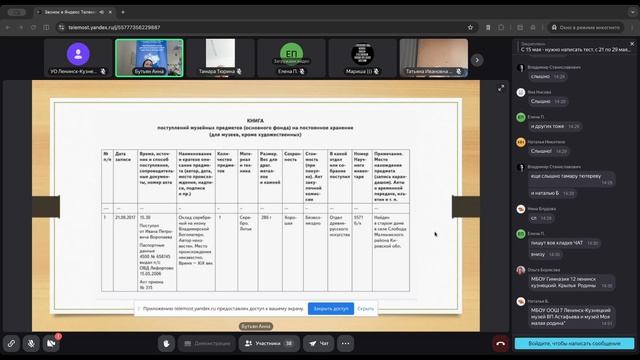The image size is (640, 360).
Task: Select the Мариша participant tile
Action: (x=362, y=58)
